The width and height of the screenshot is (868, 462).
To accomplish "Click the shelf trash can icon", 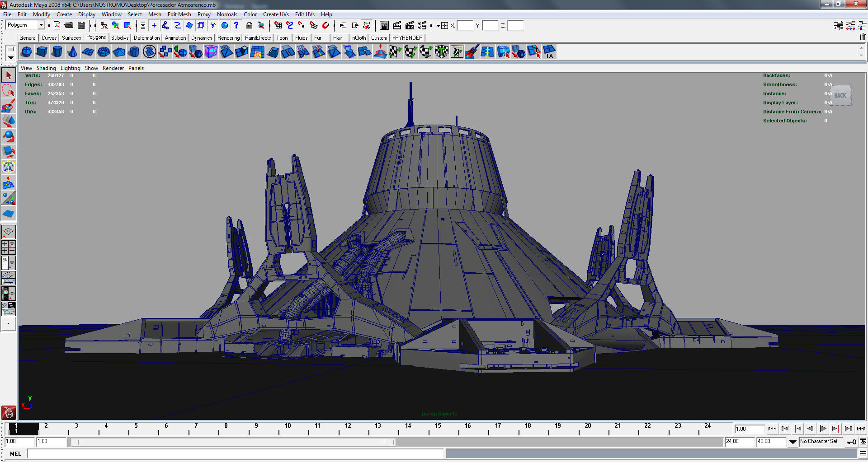I will tap(863, 37).
